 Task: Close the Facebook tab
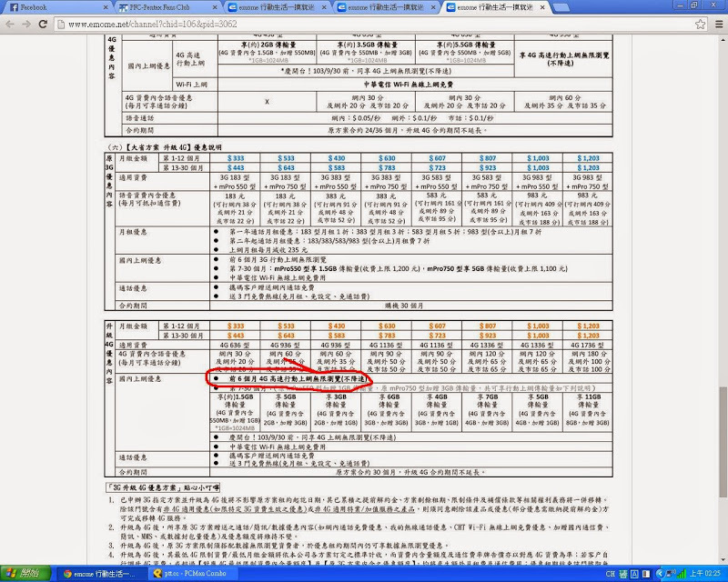106,7
